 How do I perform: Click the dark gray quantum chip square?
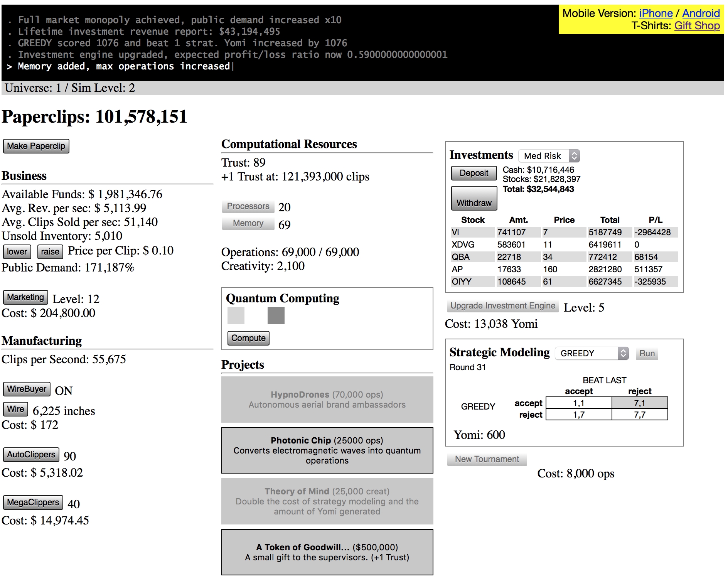click(276, 315)
